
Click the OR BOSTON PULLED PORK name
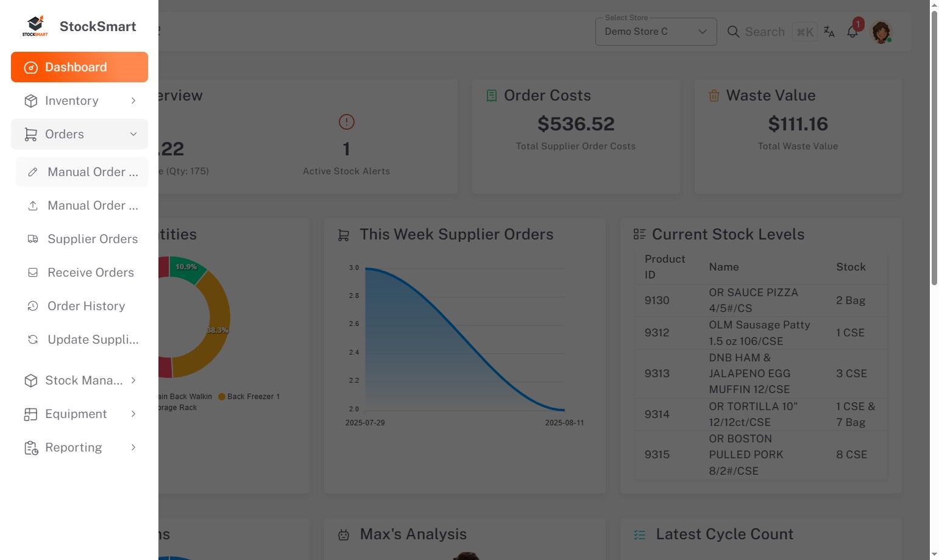point(746,455)
